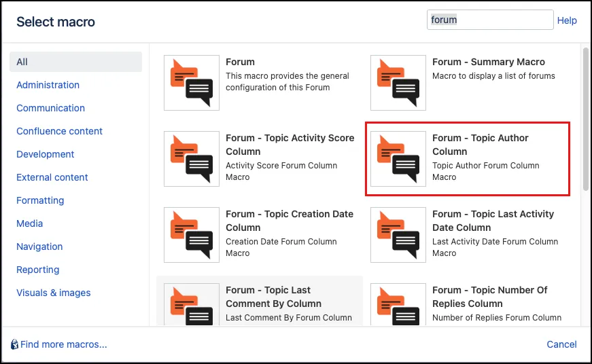Click the Forum - Summary Macro icon
This screenshot has height=364, width=592.
[398, 83]
